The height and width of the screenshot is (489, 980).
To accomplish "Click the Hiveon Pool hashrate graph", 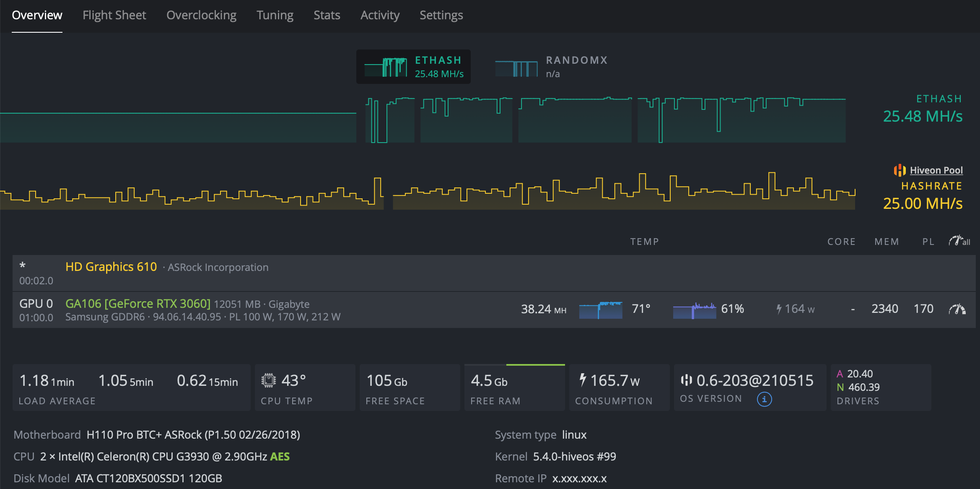I will (428, 191).
